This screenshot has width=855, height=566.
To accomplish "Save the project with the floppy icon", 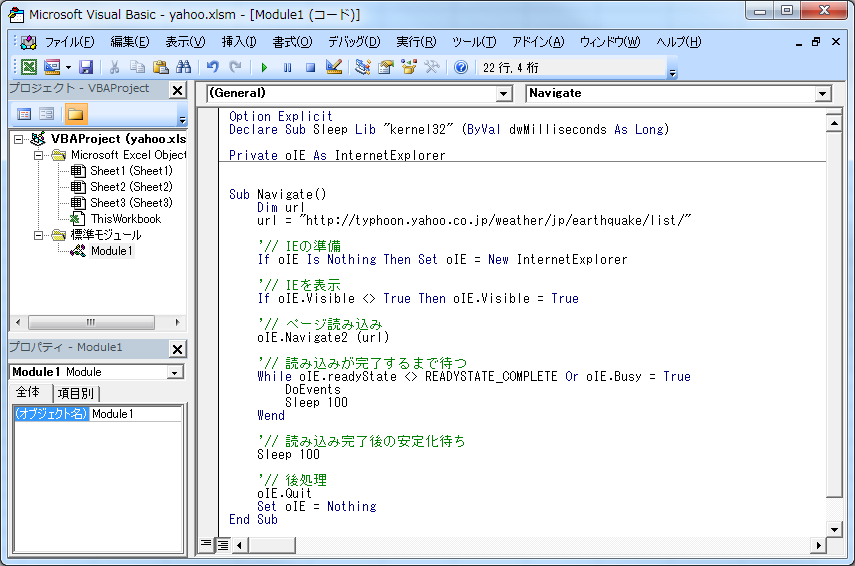I will click(x=86, y=67).
